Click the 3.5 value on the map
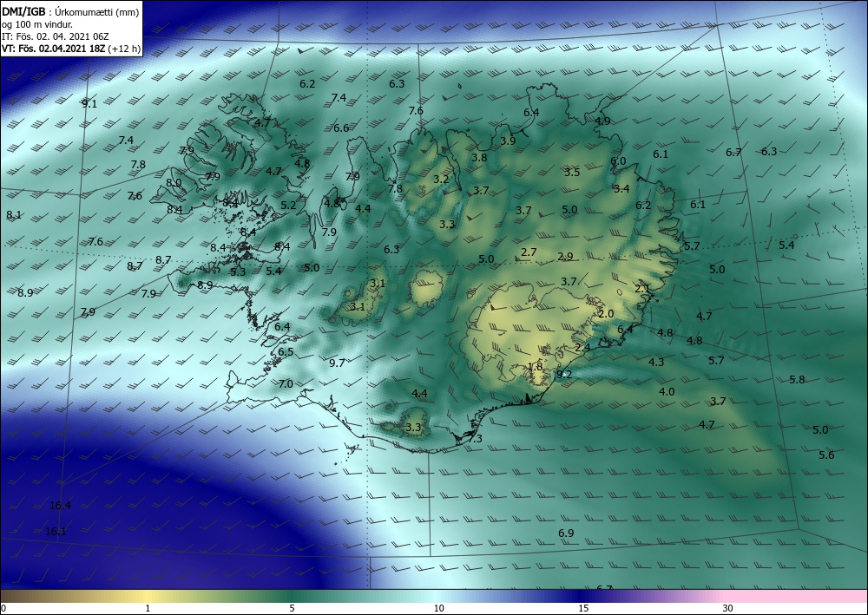This screenshot has width=868, height=615. 572,172
